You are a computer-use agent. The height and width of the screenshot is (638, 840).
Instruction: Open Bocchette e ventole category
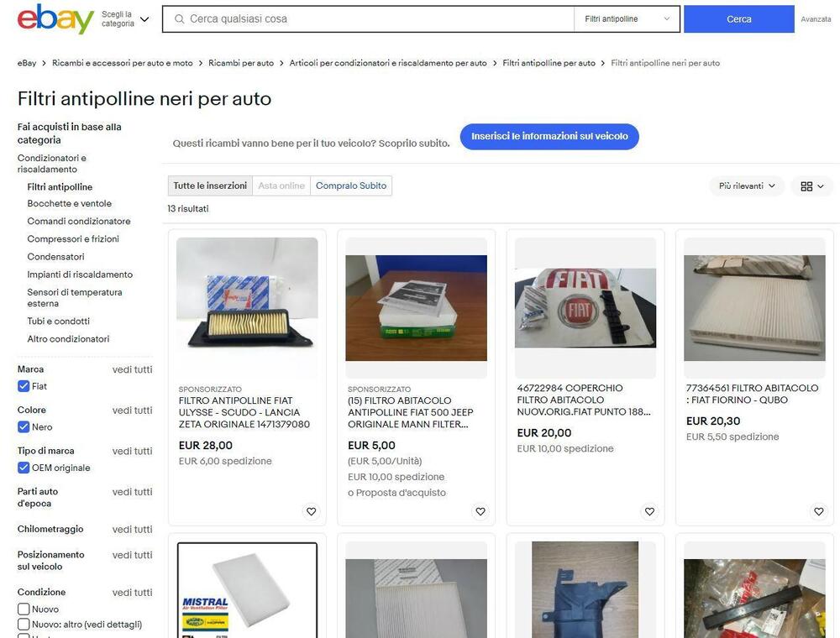tap(70, 203)
